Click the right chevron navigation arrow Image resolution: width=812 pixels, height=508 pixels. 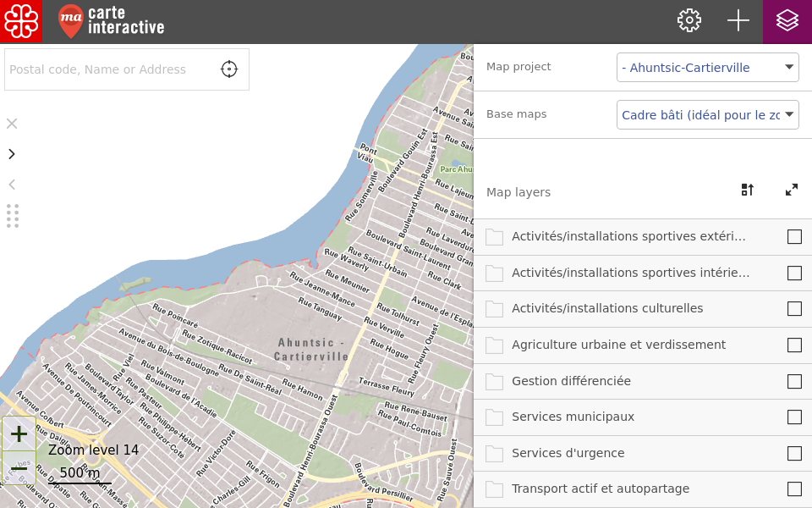12,154
